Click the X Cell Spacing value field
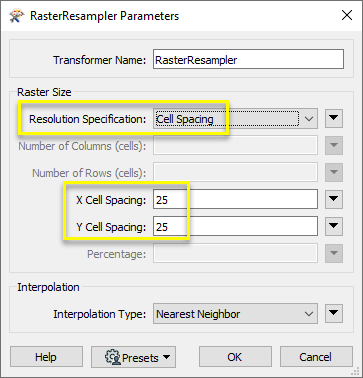The height and width of the screenshot is (378, 363). coord(235,199)
